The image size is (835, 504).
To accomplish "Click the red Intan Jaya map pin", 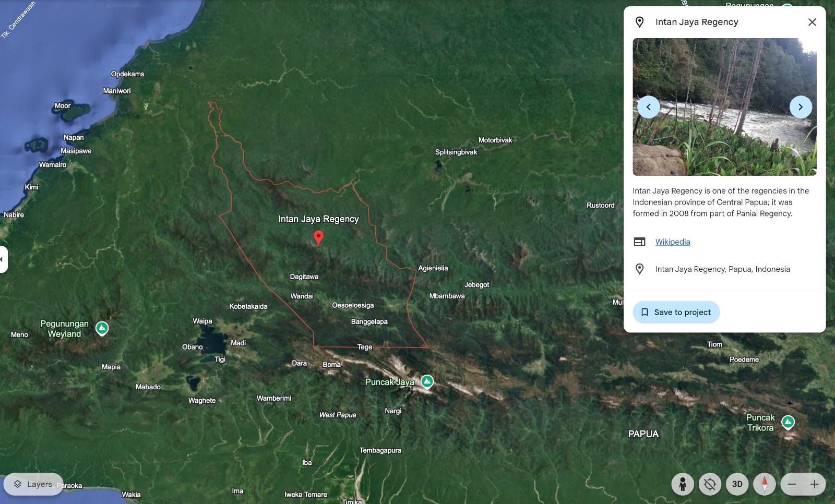I will click(x=318, y=237).
